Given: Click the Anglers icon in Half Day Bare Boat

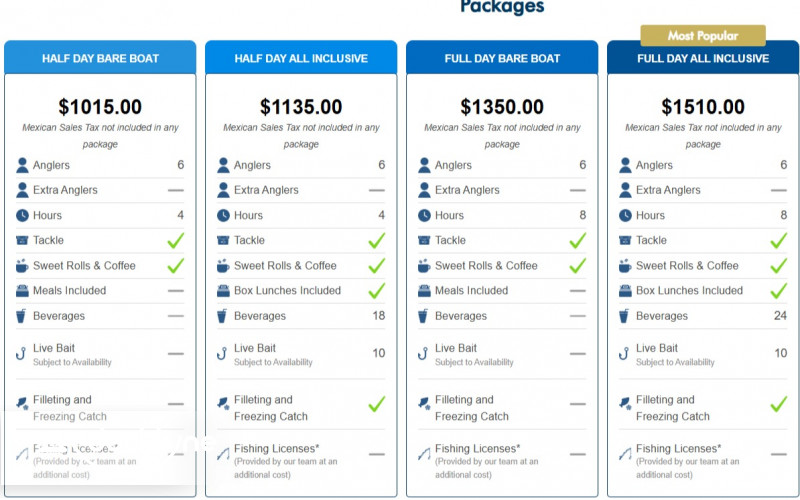Looking at the screenshot, I should pos(23,165).
